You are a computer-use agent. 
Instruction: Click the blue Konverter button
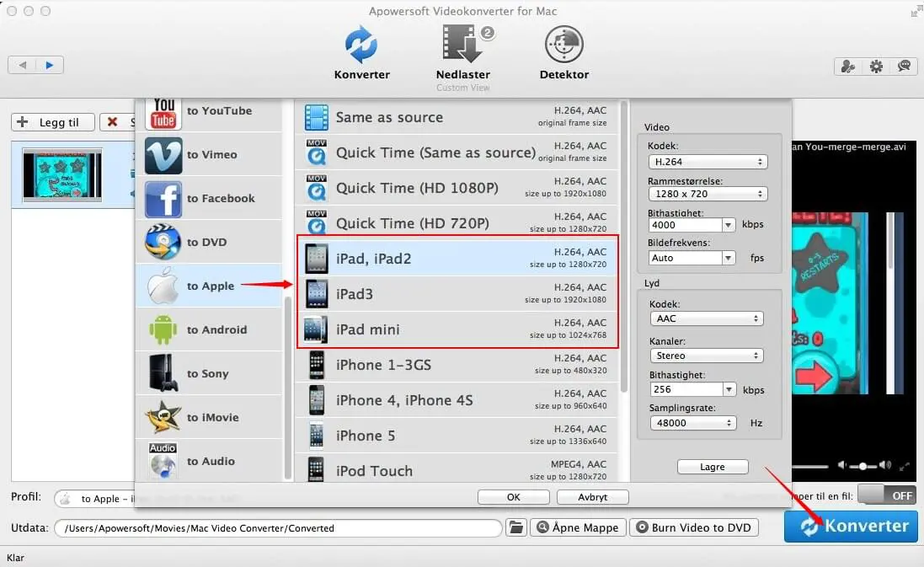tap(851, 527)
